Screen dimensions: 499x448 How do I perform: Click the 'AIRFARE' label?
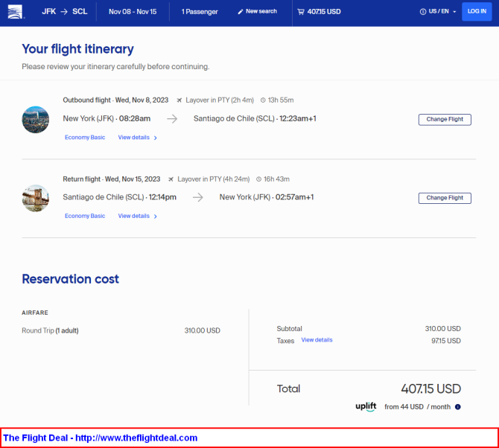35,313
